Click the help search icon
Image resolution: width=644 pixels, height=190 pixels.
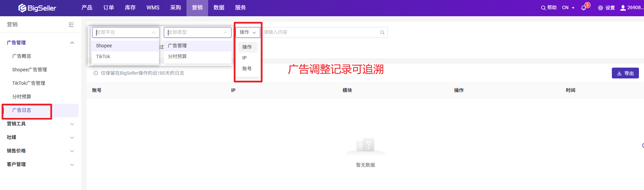pyautogui.click(x=543, y=8)
